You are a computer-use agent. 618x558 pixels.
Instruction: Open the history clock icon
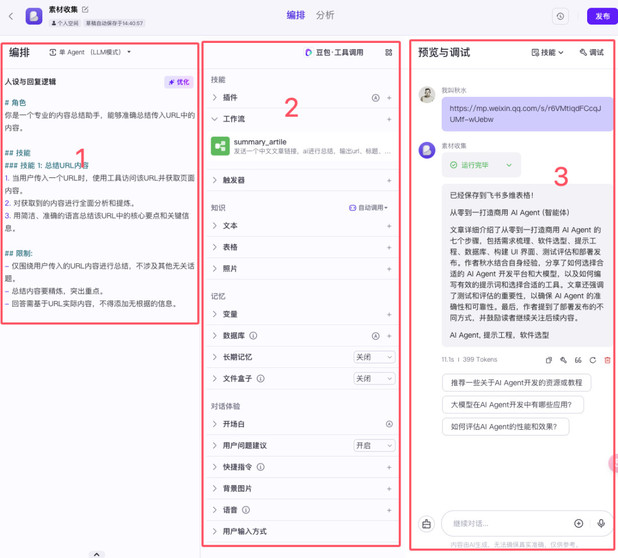[560, 17]
